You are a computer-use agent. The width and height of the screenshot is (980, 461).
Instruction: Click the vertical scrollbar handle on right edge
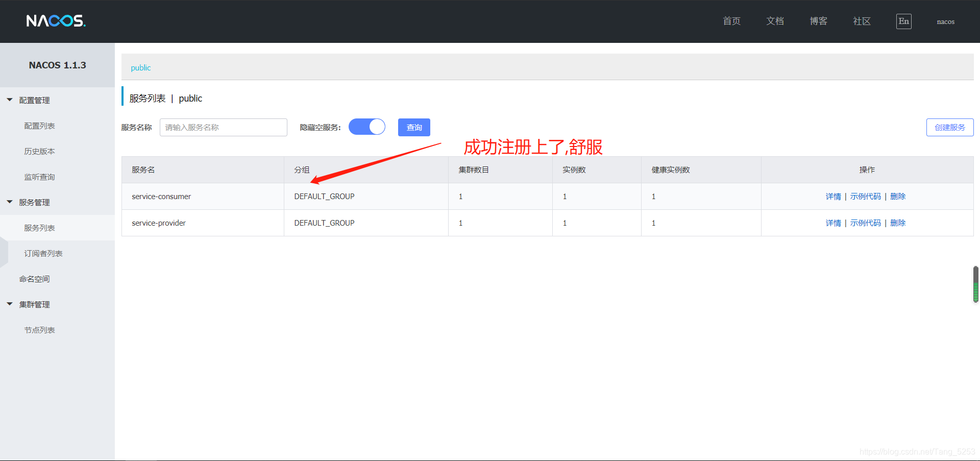click(976, 284)
